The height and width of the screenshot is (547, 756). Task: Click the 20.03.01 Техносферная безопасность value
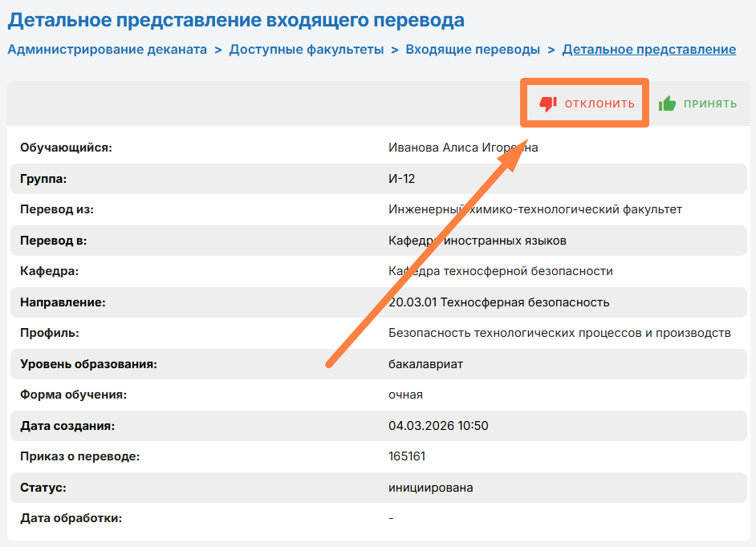point(498,302)
